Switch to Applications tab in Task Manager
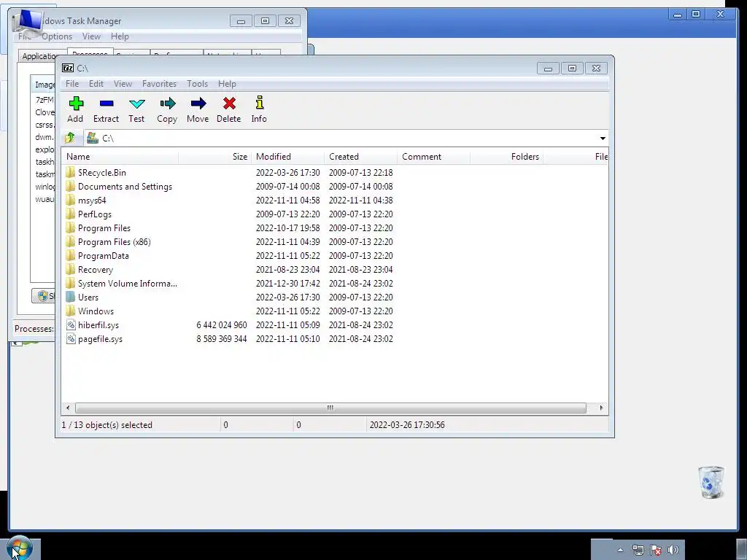Viewport: 747px width, 560px height. [38, 56]
